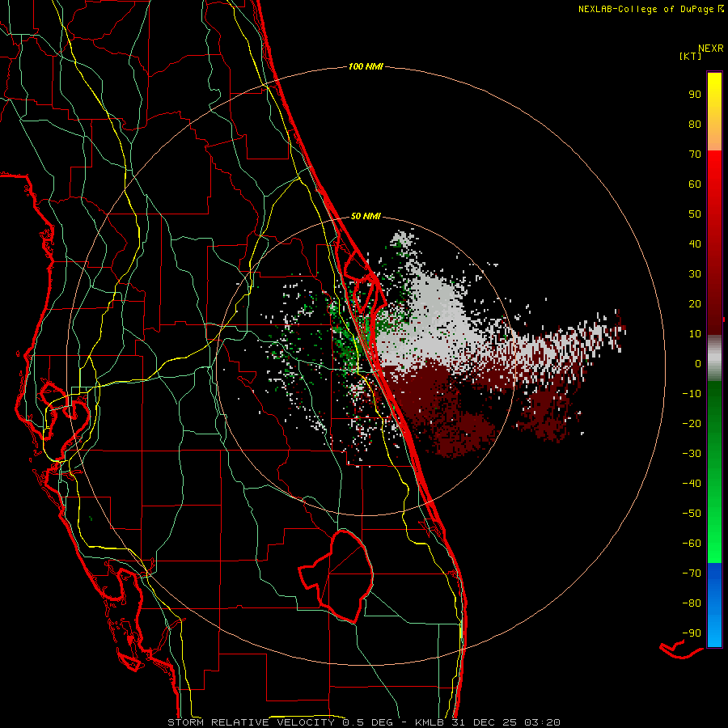Click the -60 knot legend value
This screenshot has width=728, height=728.
point(692,544)
